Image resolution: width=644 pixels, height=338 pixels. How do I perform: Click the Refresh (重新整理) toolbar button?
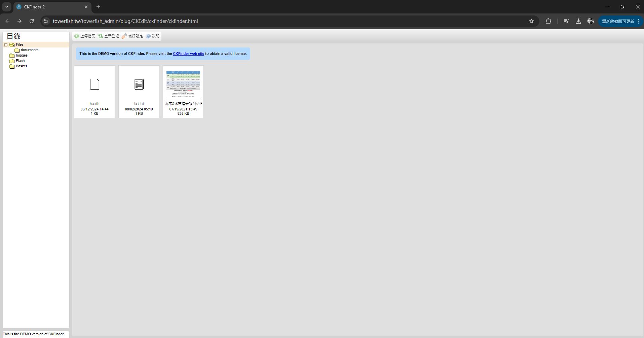point(109,36)
